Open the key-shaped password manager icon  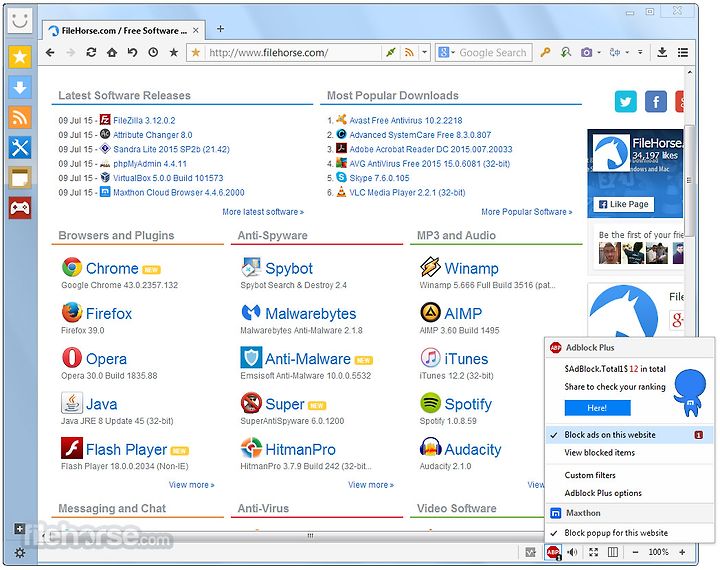pos(545,52)
